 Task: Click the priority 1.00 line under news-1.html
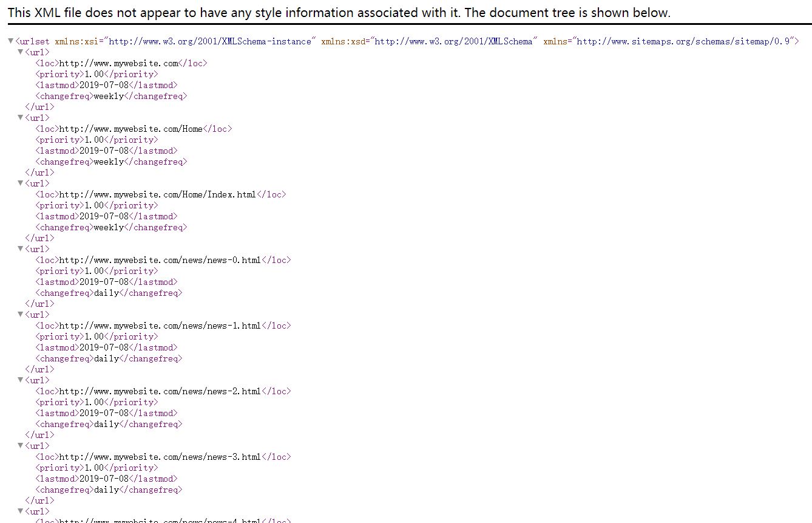tap(96, 337)
